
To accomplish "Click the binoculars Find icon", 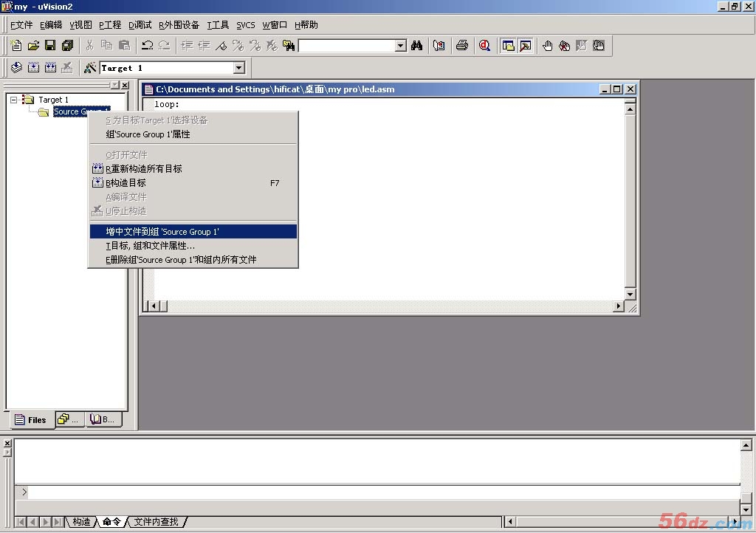I will pos(417,45).
